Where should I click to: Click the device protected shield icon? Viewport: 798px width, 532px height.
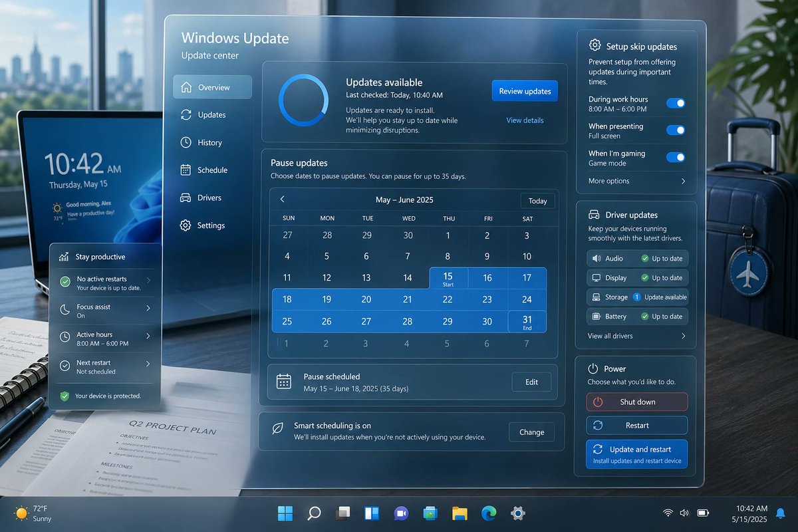point(65,396)
